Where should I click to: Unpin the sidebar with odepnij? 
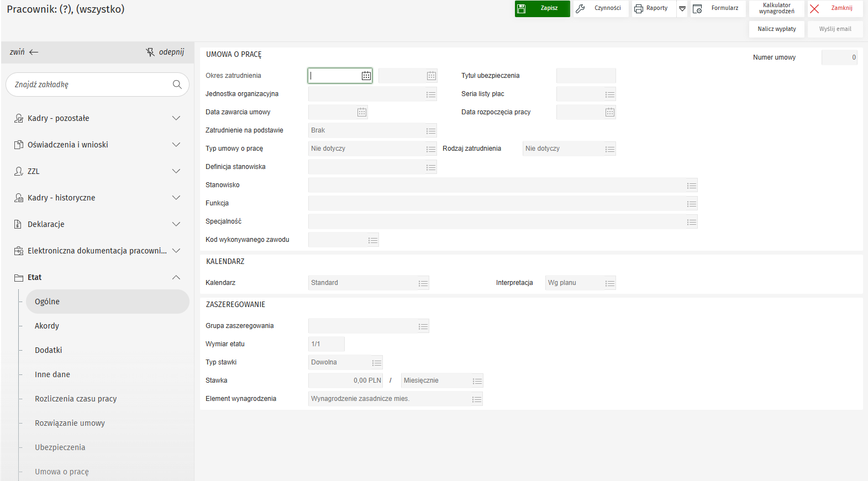(x=165, y=52)
